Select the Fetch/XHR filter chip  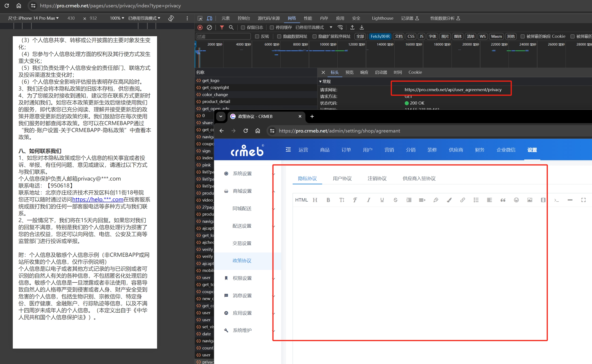(380, 36)
